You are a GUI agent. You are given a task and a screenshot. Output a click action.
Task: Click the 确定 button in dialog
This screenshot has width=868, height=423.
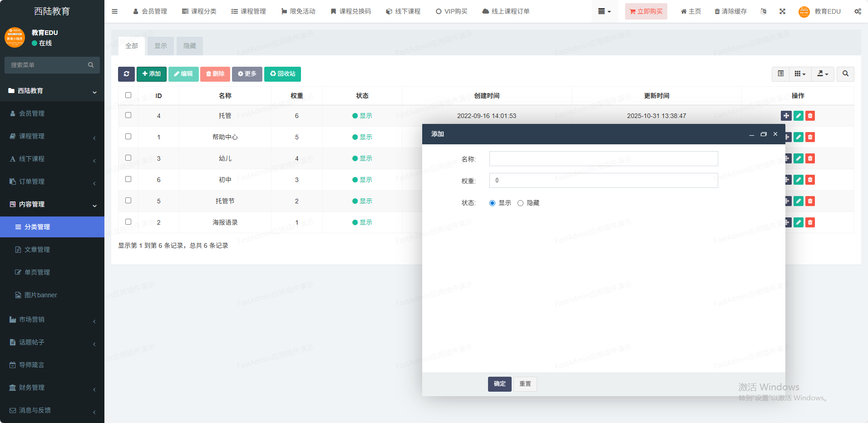coord(499,384)
